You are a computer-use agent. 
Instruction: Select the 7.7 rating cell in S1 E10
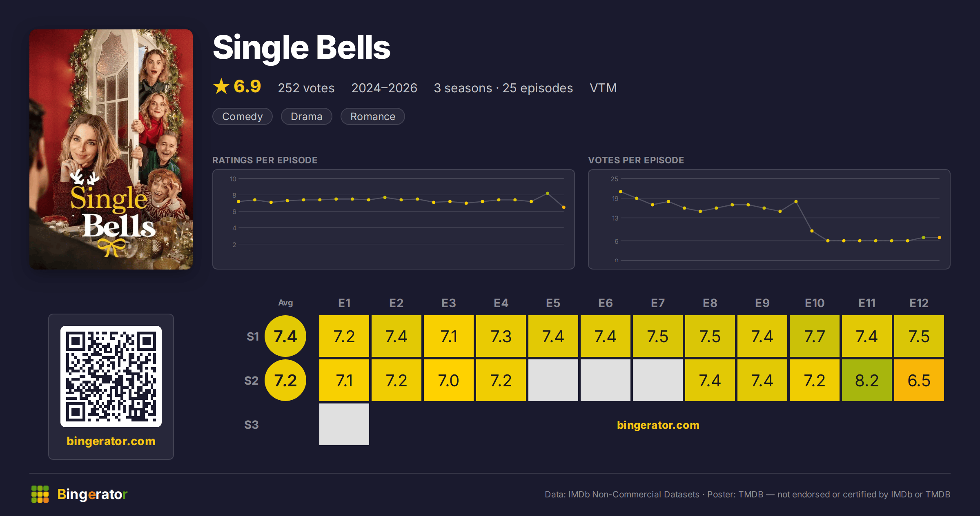tap(815, 336)
